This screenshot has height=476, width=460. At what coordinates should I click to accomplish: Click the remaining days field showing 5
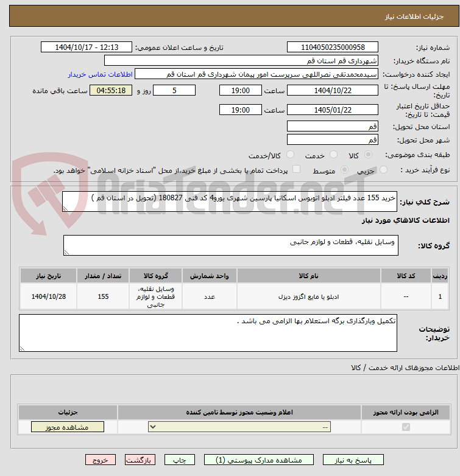click(x=174, y=91)
